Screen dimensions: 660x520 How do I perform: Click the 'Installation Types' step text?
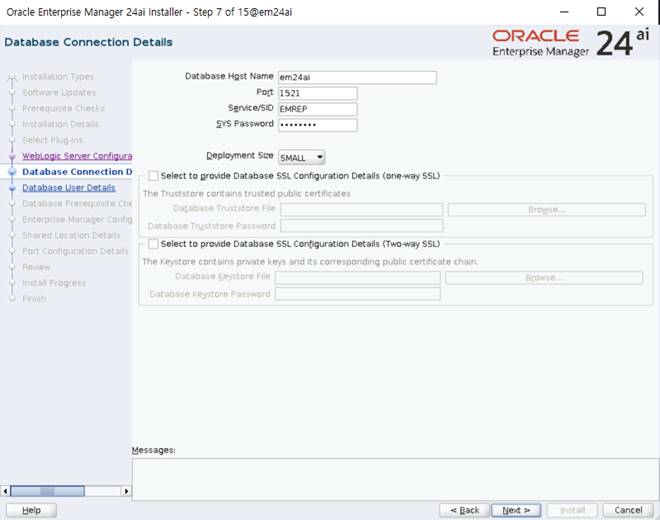[58, 77]
